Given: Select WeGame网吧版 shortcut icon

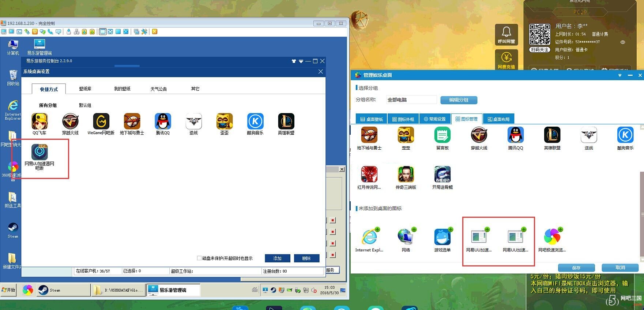Looking at the screenshot, I should click(101, 122).
